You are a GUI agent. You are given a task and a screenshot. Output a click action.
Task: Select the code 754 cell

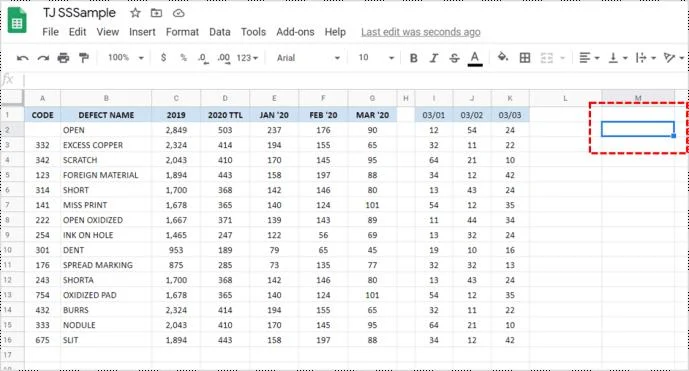(42, 295)
